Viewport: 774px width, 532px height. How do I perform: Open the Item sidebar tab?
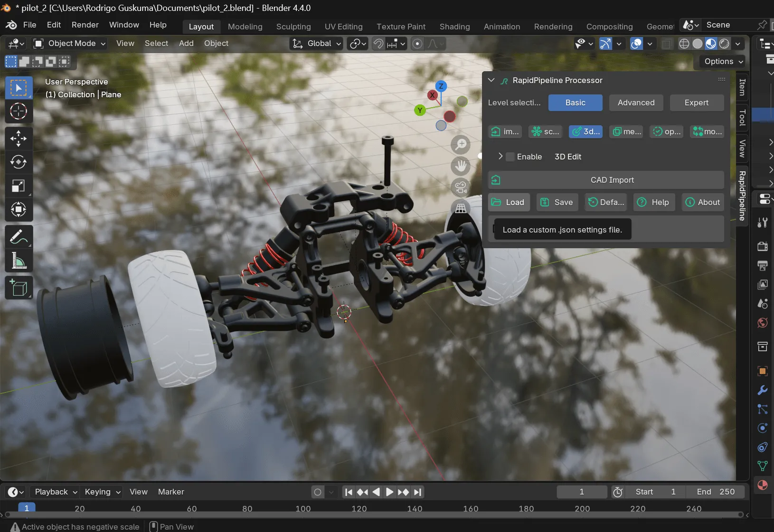742,88
